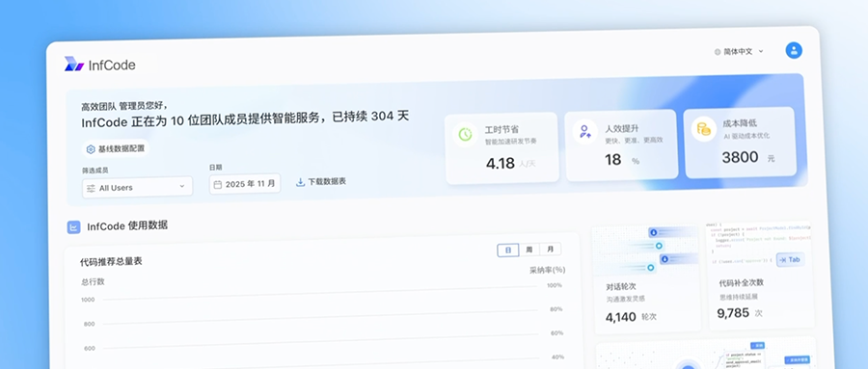The width and height of the screenshot is (868, 369).
Task: Click the AI 驱动成本优化 subtitle
Action: pos(746,136)
